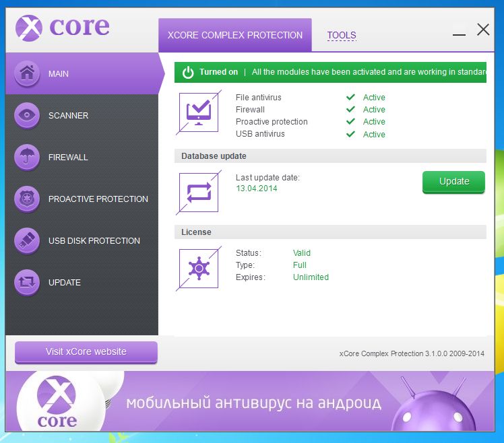Click Active status next to File antivirus
This screenshot has height=443, width=504.
[374, 98]
